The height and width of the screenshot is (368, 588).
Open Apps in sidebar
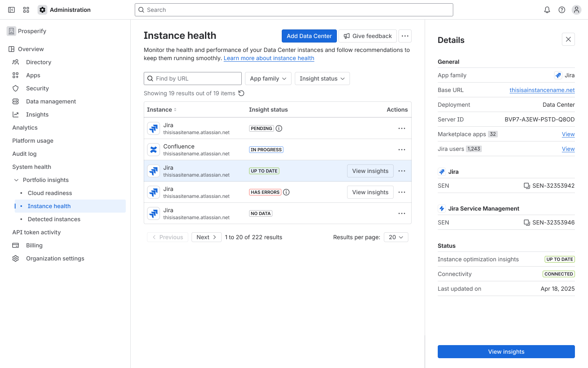[33, 75]
